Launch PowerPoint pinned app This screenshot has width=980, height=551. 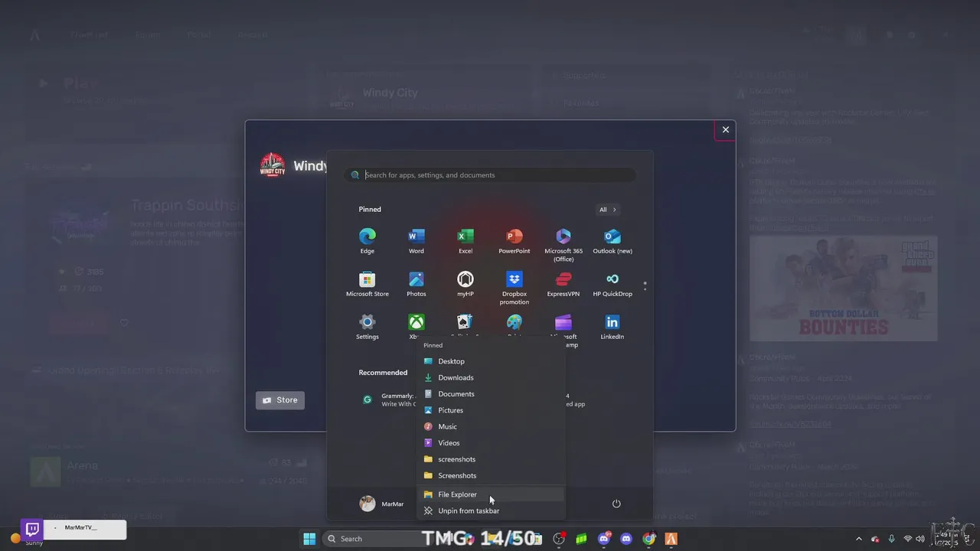pos(514,241)
